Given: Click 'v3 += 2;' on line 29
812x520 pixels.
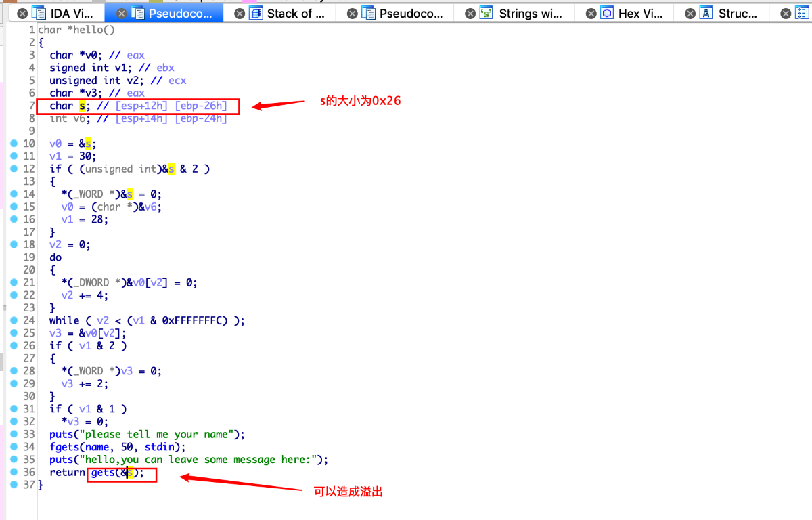Looking at the screenshot, I should (x=85, y=384).
